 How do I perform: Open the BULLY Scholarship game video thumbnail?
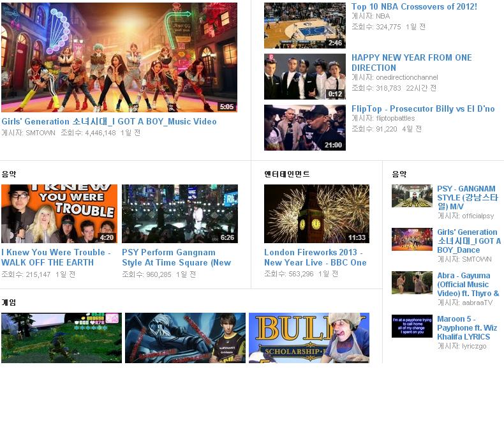pyautogui.click(x=309, y=338)
